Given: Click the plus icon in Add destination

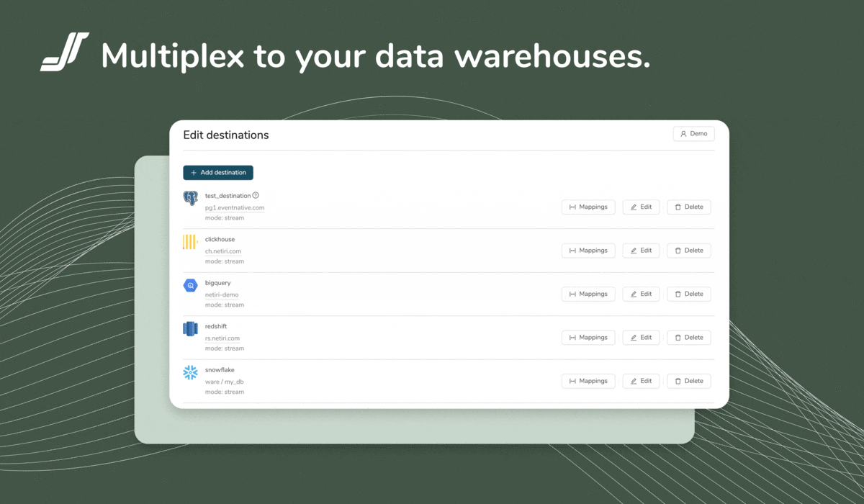Looking at the screenshot, I should click(x=194, y=173).
